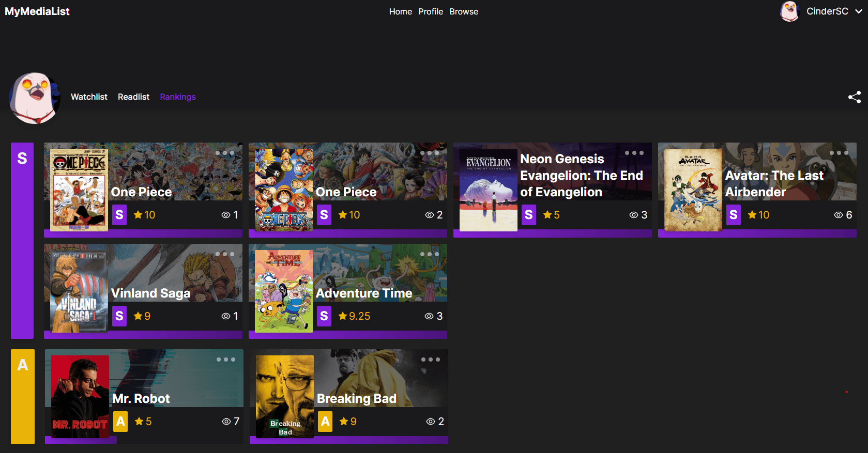Screen dimensions: 868x453
Task: Click the yellow A tier badge on Mr. Robot
Action: click(x=120, y=421)
